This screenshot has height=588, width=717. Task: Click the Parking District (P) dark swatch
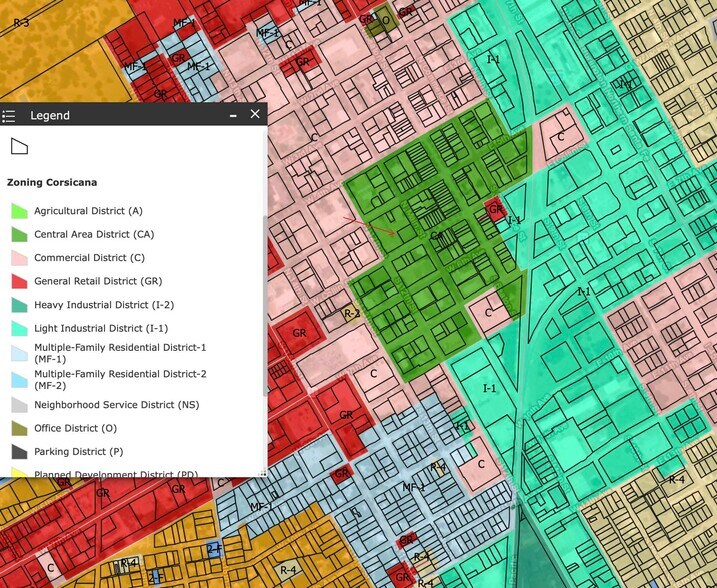19,452
